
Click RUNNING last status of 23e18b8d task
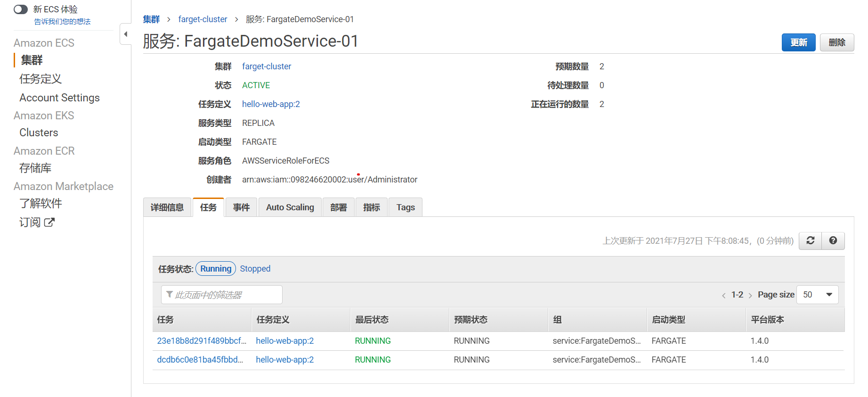tap(373, 341)
